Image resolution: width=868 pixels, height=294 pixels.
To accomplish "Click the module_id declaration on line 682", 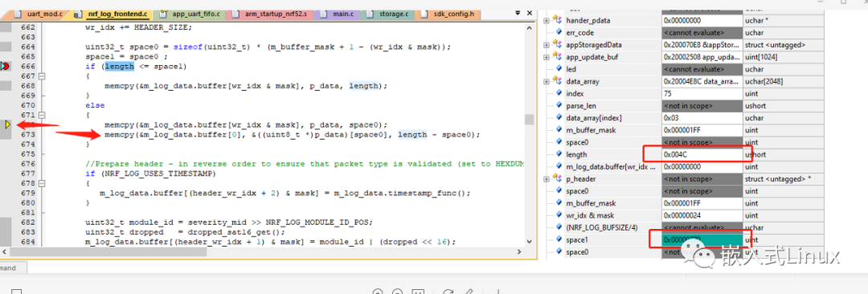I will pos(228,222).
